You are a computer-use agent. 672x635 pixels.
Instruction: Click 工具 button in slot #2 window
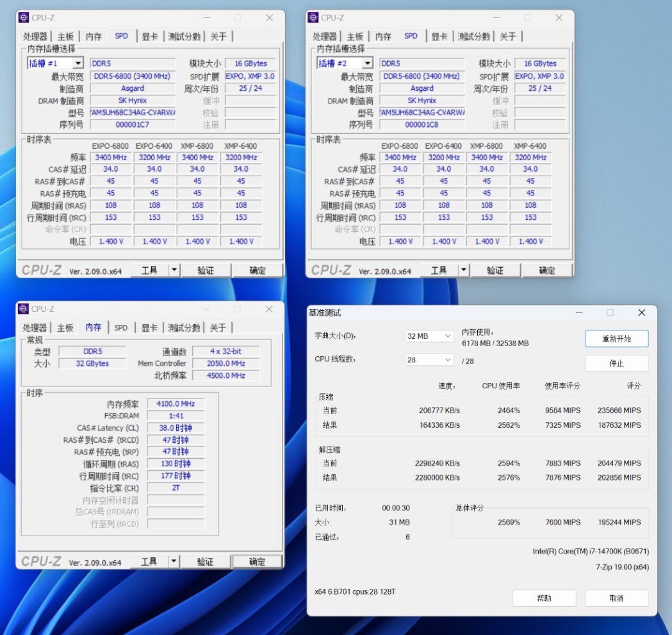[439, 270]
